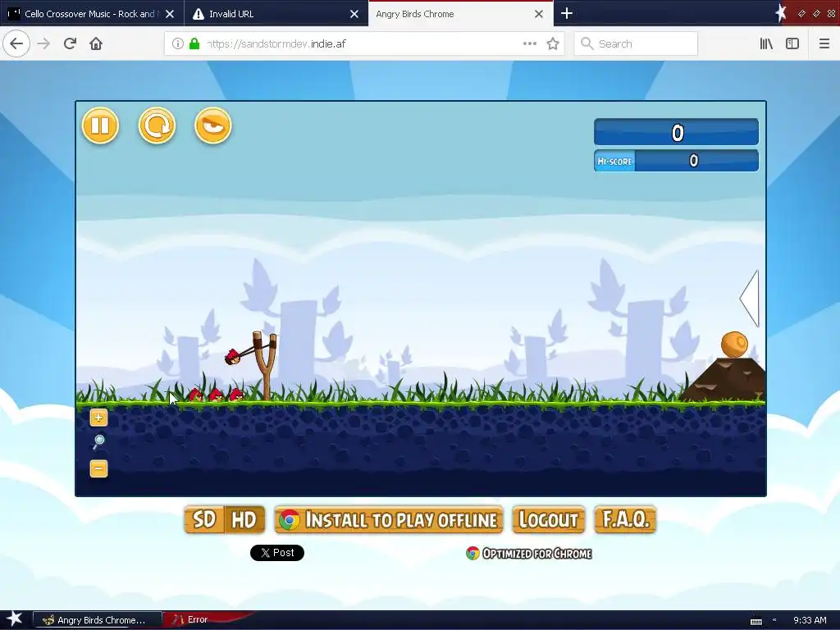Viewport: 840px width, 630px height.
Task: Open the hamburger application menu
Action: click(824, 43)
